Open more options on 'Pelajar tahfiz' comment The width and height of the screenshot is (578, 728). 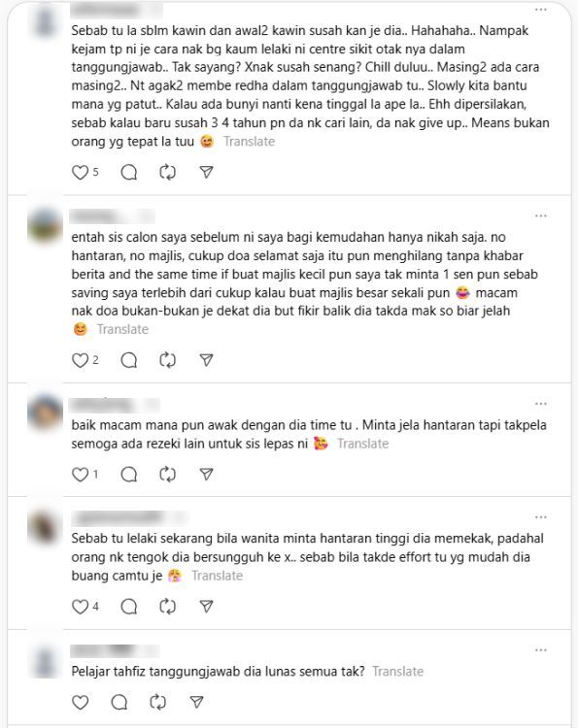[540, 650]
